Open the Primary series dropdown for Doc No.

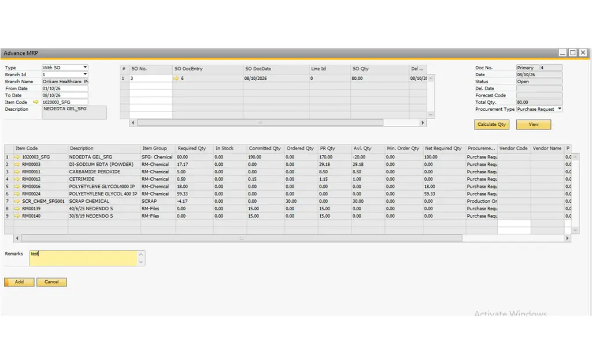[527, 68]
